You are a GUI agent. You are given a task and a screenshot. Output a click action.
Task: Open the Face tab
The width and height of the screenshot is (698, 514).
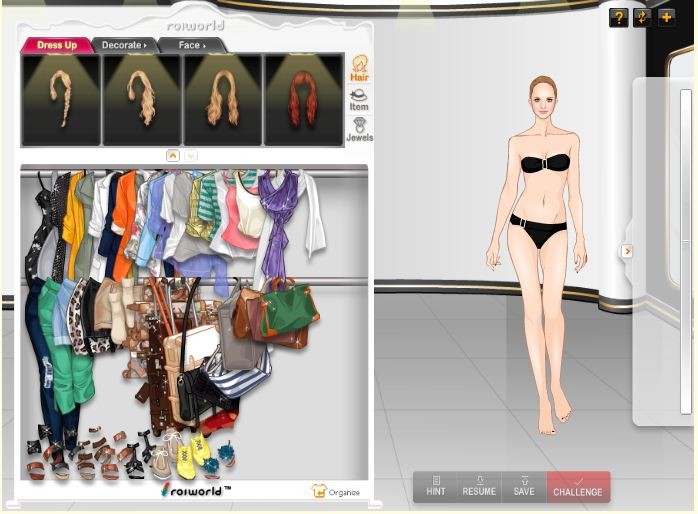click(x=191, y=45)
